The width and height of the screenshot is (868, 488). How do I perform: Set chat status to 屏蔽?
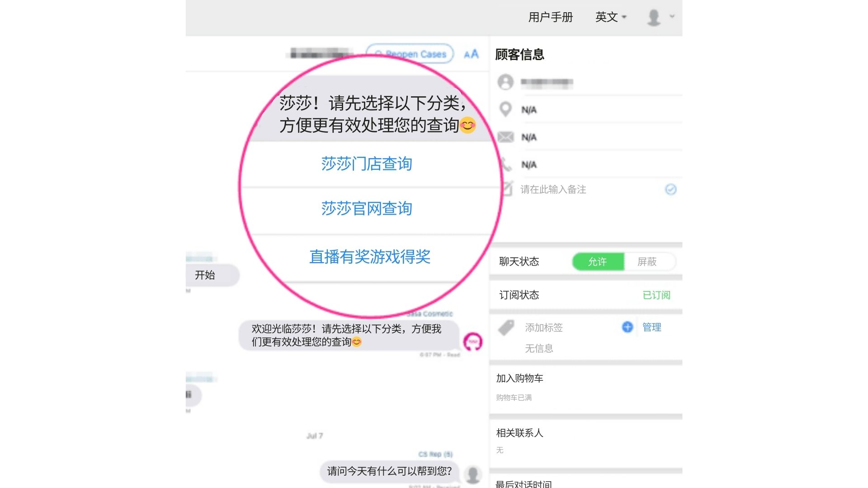click(647, 262)
